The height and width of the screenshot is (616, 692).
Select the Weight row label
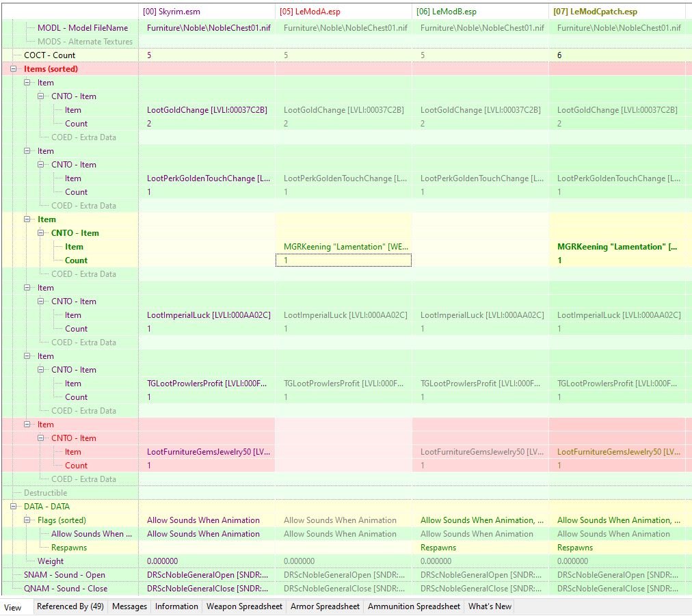click(51, 561)
